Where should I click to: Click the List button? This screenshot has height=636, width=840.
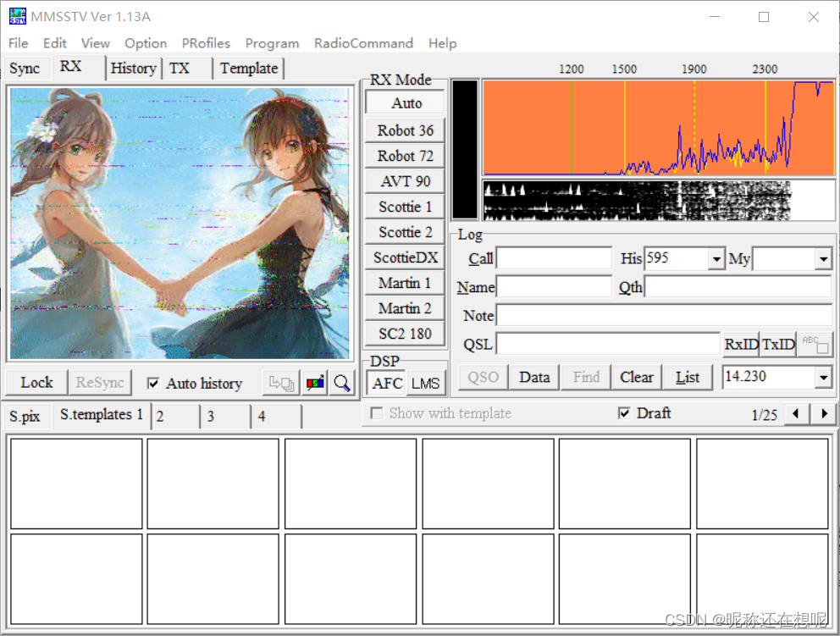click(688, 377)
